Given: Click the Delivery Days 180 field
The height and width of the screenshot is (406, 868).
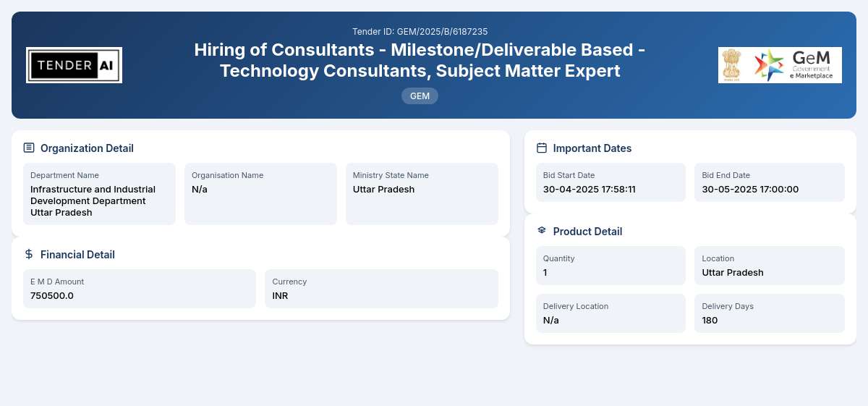Looking at the screenshot, I should 770,313.
